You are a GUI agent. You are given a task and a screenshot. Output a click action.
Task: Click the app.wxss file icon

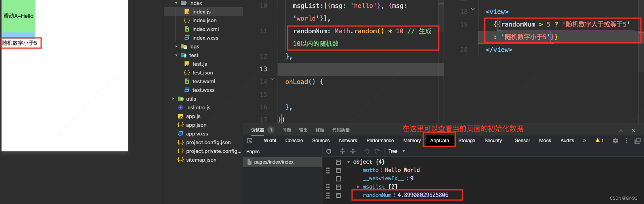(181, 133)
